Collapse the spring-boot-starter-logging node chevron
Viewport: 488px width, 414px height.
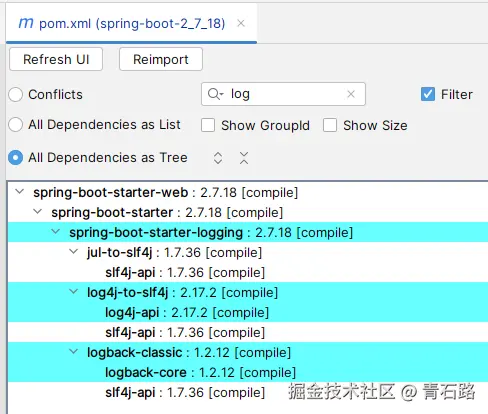[x=56, y=232]
